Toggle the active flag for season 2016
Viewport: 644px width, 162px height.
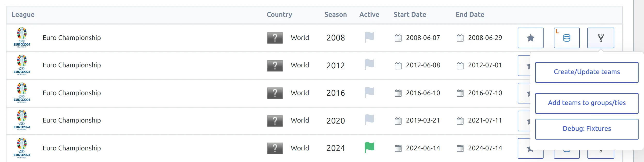coord(369,92)
